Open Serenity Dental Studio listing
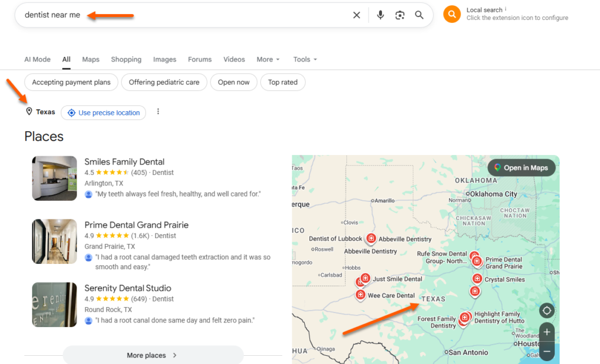Screen dimensions: 600x364 click(x=128, y=288)
